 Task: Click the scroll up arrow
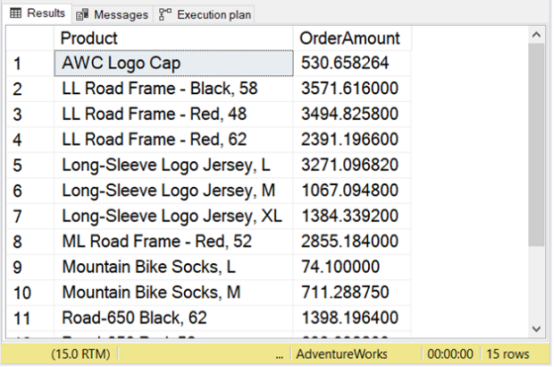(536, 35)
